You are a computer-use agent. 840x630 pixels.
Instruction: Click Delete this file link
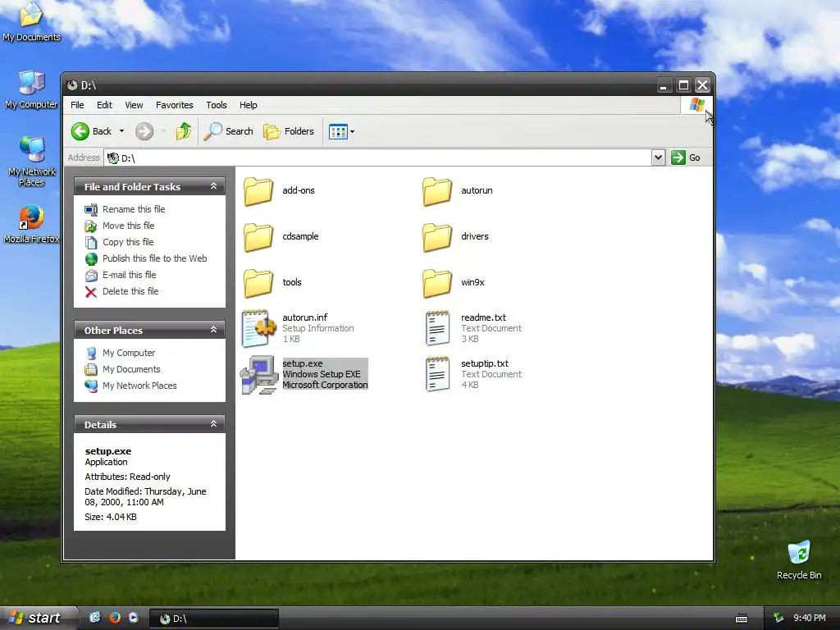pyautogui.click(x=130, y=291)
